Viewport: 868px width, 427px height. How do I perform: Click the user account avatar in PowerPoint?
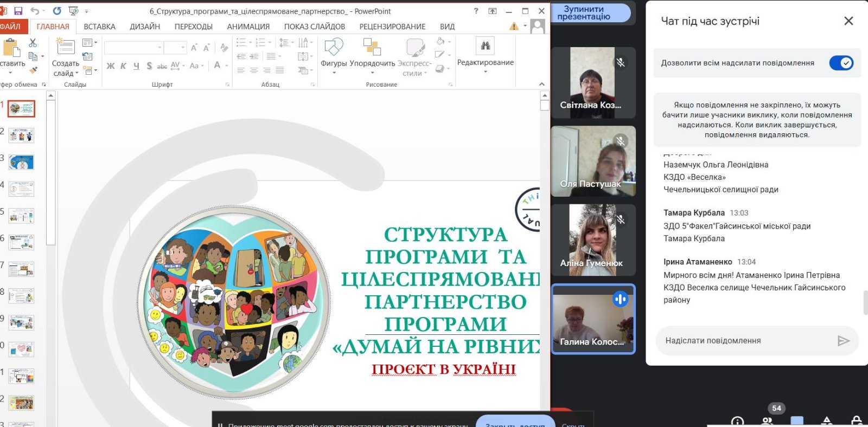(537, 26)
